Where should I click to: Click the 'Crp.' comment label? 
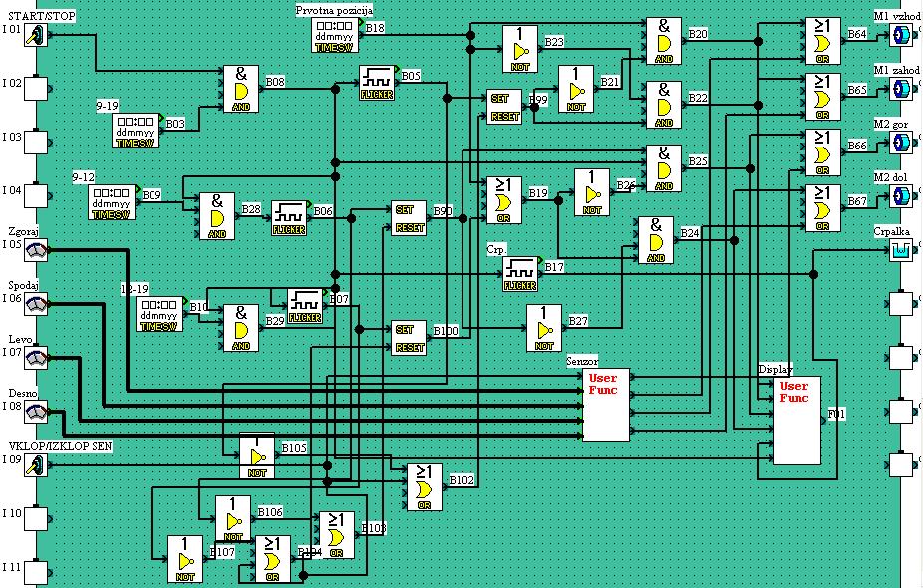496,249
